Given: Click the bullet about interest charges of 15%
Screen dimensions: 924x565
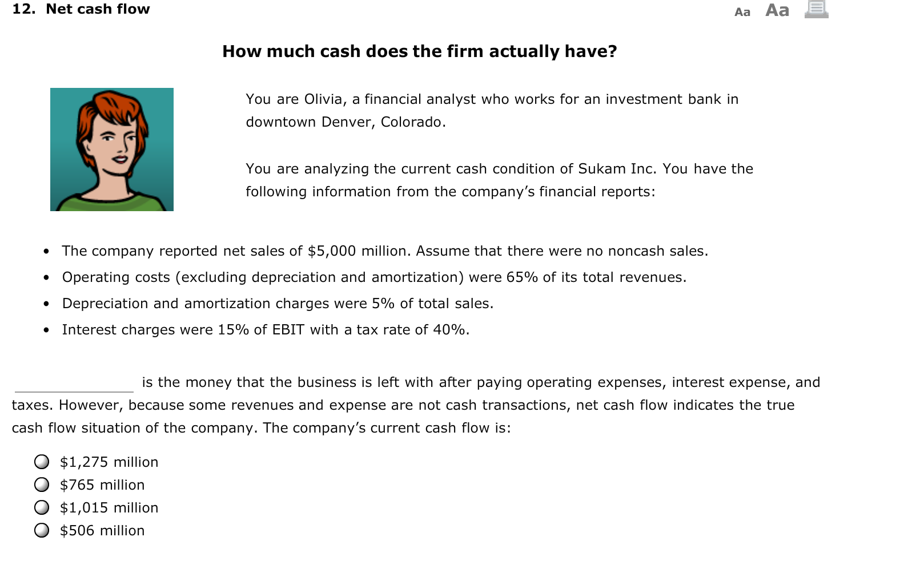Looking at the screenshot, I should (x=266, y=329).
